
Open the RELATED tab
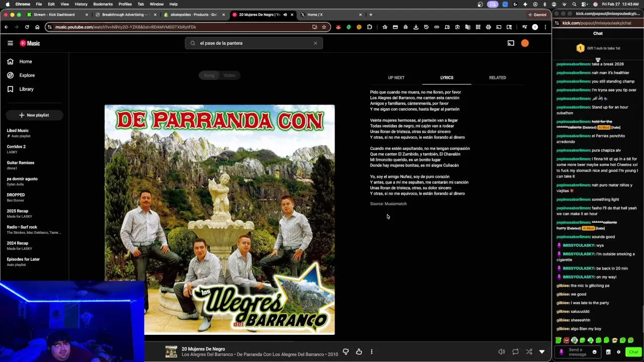click(x=498, y=77)
